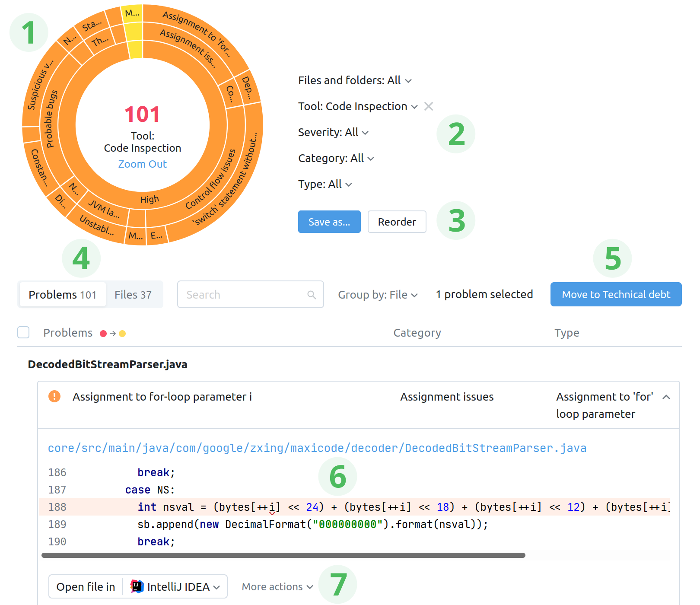Click the Constan... chart segment
Image resolution: width=700 pixels, height=605 pixels.
point(39,168)
